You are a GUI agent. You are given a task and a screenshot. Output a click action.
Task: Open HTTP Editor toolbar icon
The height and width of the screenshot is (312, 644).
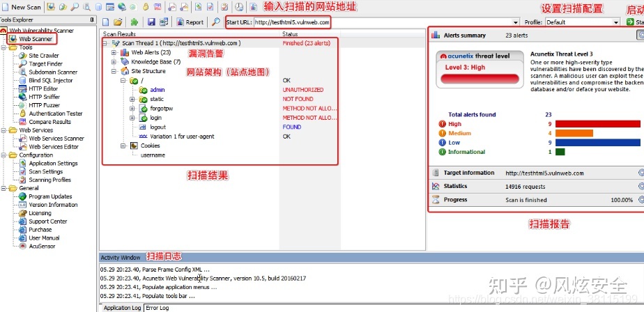[110, 6]
